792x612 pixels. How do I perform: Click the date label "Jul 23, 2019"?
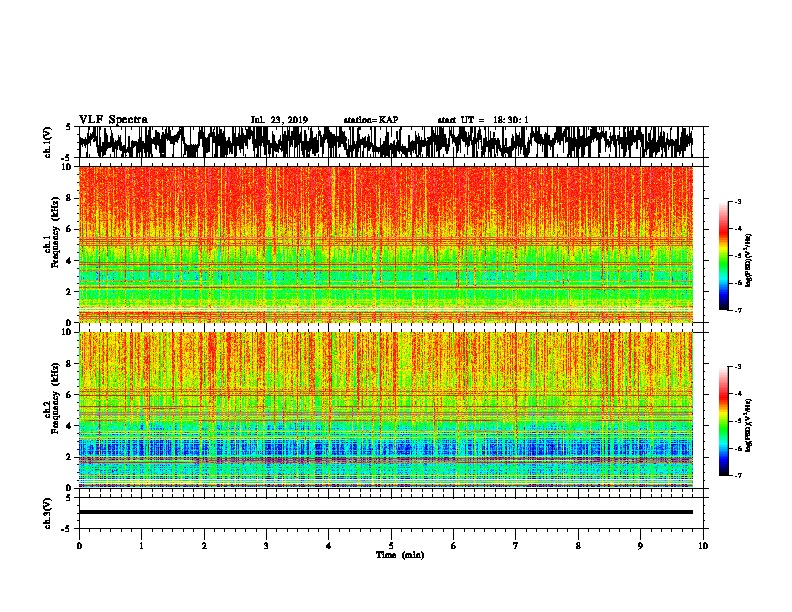(x=279, y=120)
